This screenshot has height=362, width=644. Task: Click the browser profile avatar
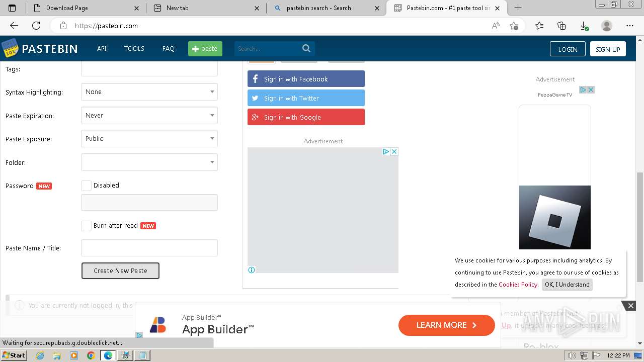(x=607, y=26)
